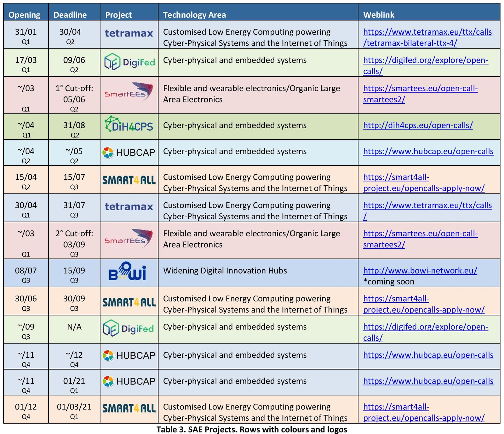Viewport: 504px width, 434px height.
Task: Click the tetramax logo in the 31/07 deadline row
Action: [129, 206]
